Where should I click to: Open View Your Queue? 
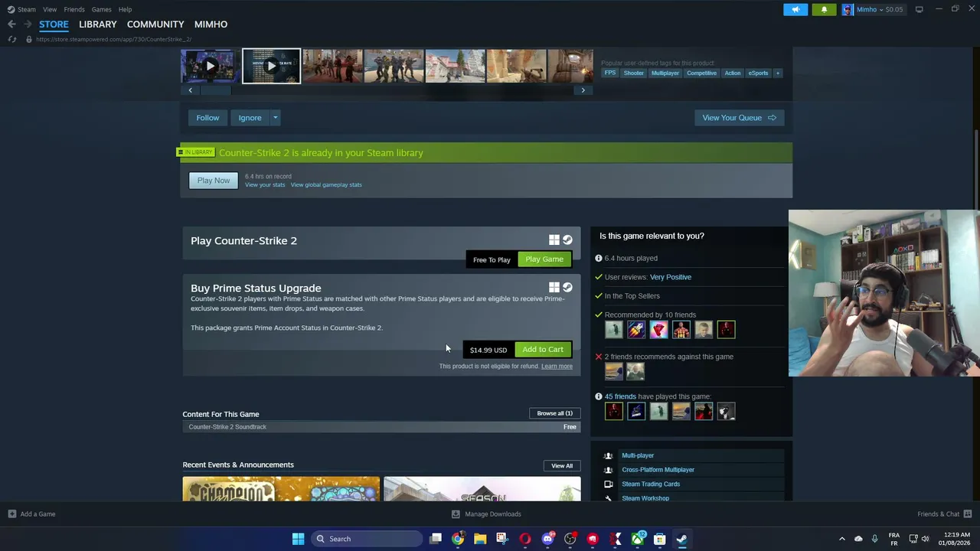[x=739, y=118]
